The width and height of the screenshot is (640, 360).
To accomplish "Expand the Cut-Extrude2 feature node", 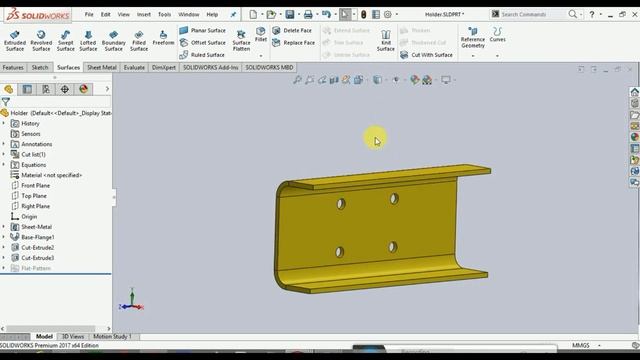I will click(4, 247).
